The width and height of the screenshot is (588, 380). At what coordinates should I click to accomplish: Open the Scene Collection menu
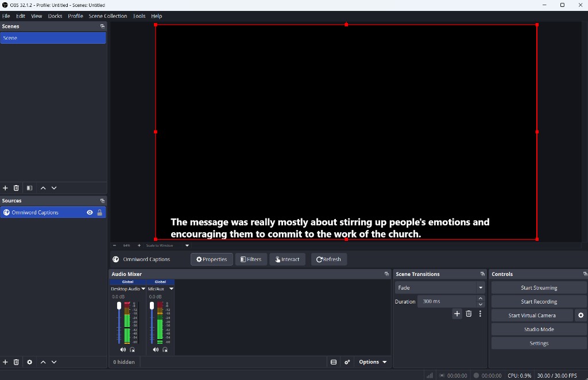pyautogui.click(x=107, y=16)
